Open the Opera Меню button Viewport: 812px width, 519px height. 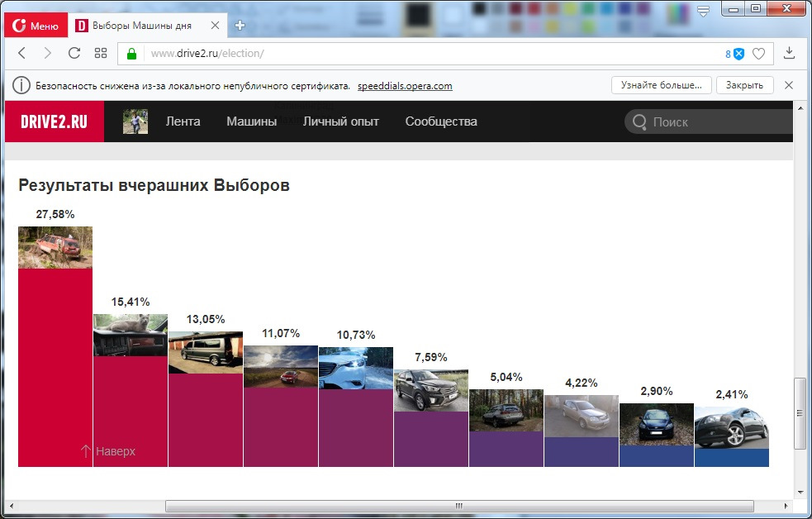pos(36,26)
